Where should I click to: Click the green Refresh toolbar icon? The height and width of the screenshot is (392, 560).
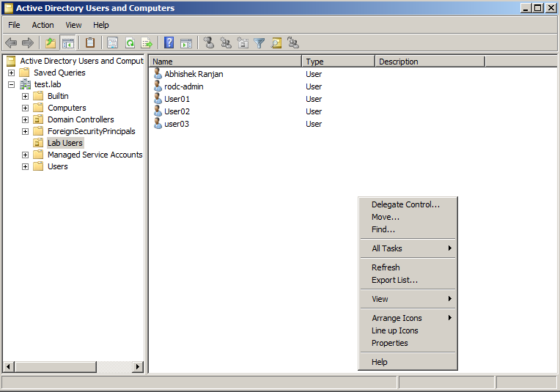pos(130,42)
